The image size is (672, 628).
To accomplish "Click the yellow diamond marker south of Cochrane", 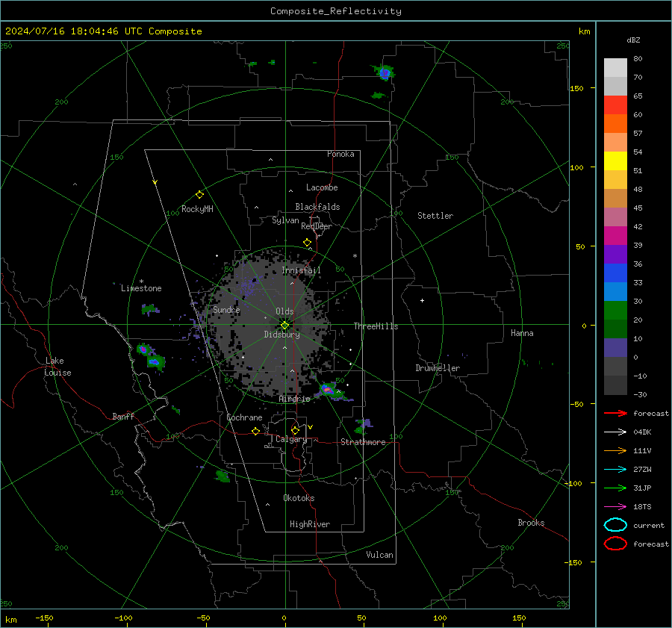I will [255, 431].
